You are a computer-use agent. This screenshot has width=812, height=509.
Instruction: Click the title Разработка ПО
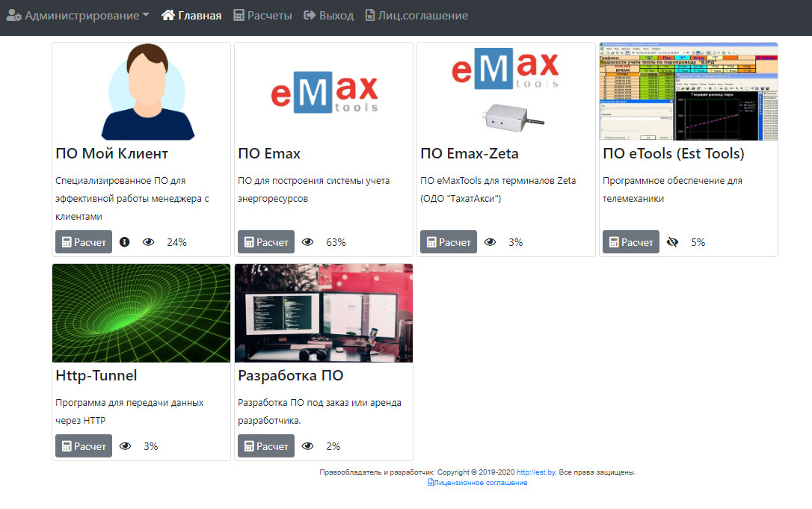291,375
